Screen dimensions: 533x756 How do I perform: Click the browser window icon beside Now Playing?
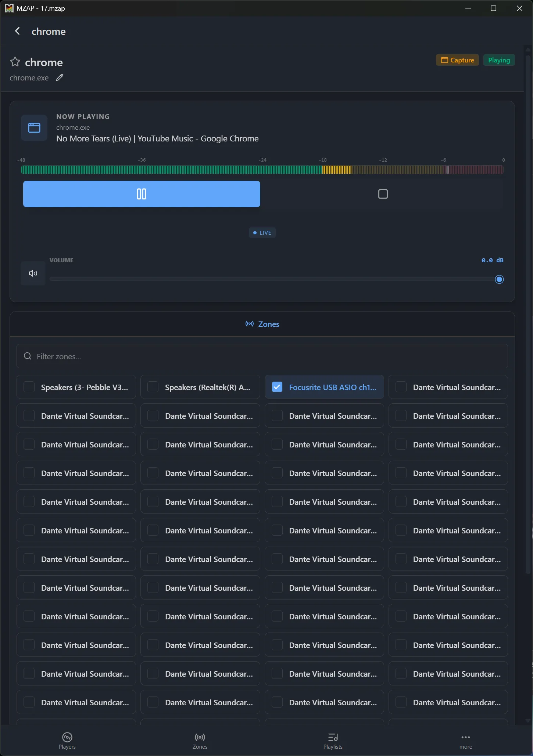point(34,128)
